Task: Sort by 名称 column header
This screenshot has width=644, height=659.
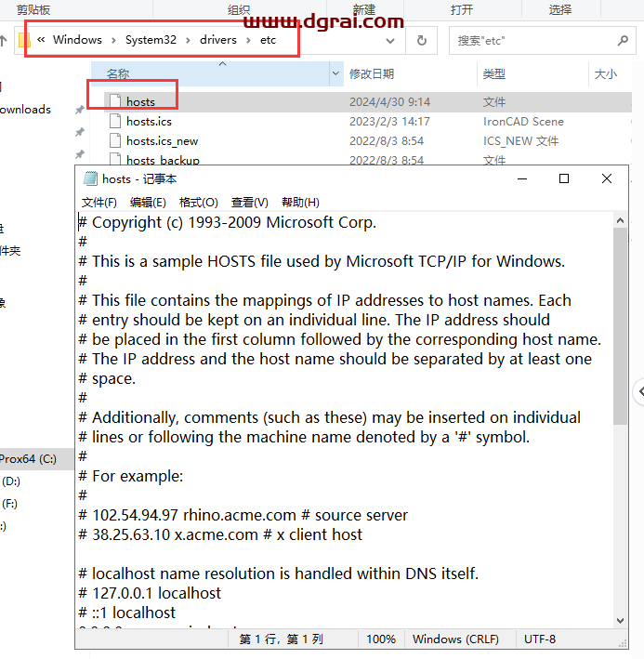Action: coord(210,74)
